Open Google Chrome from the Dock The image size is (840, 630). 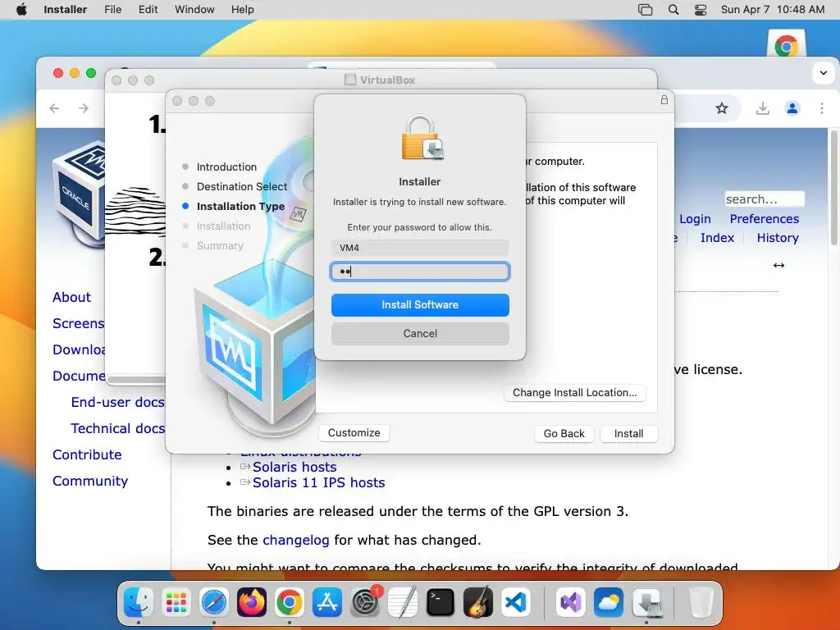pos(290,602)
